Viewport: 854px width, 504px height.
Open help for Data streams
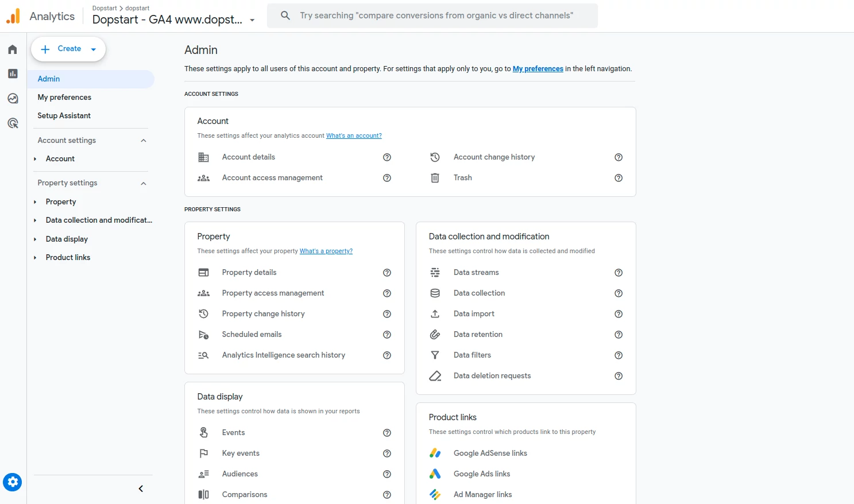pos(619,273)
